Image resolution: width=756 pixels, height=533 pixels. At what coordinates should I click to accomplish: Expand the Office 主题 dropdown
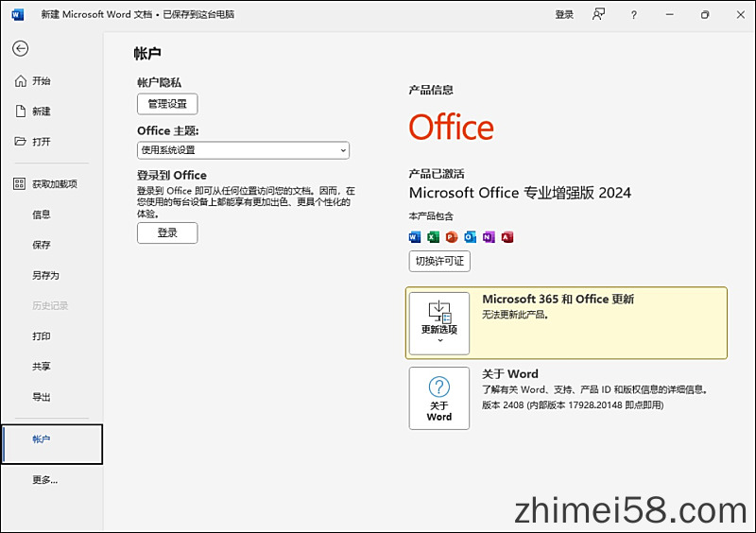(243, 150)
